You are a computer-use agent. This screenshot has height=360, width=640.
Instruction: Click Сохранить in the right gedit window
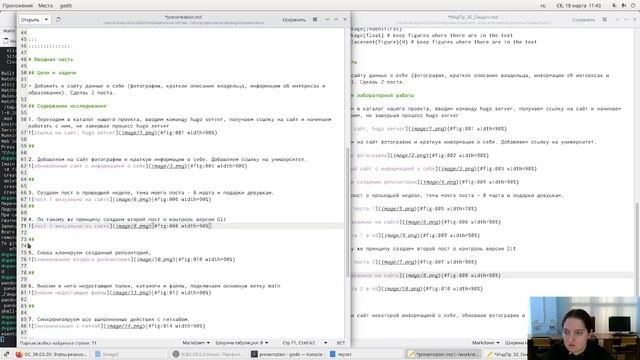click(583, 20)
